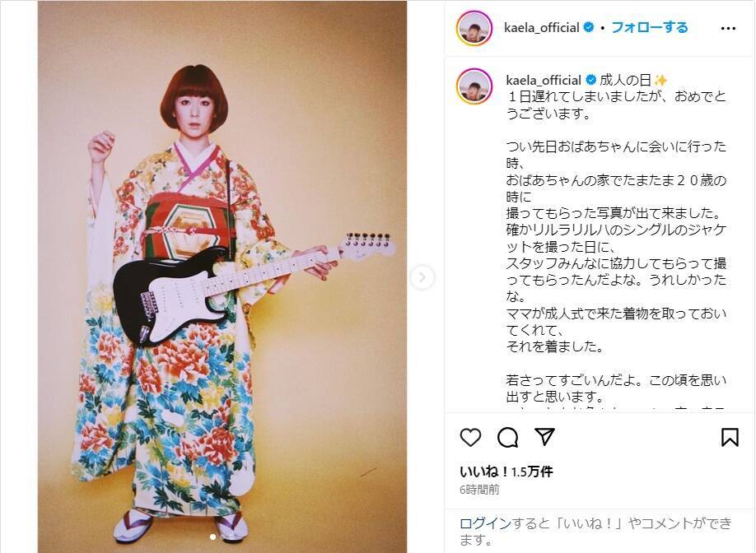Open comments with speech bubble icon
The width and height of the screenshot is (756, 553).
(507, 438)
